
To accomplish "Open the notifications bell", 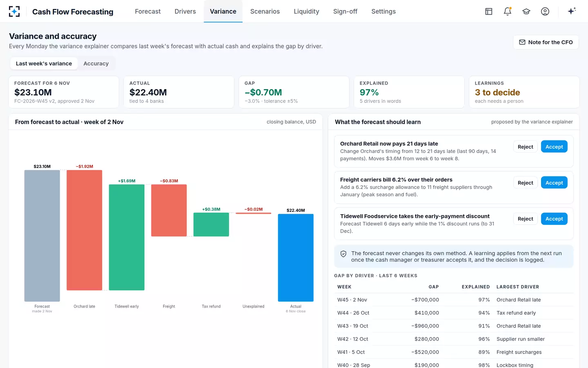I will coord(508,11).
